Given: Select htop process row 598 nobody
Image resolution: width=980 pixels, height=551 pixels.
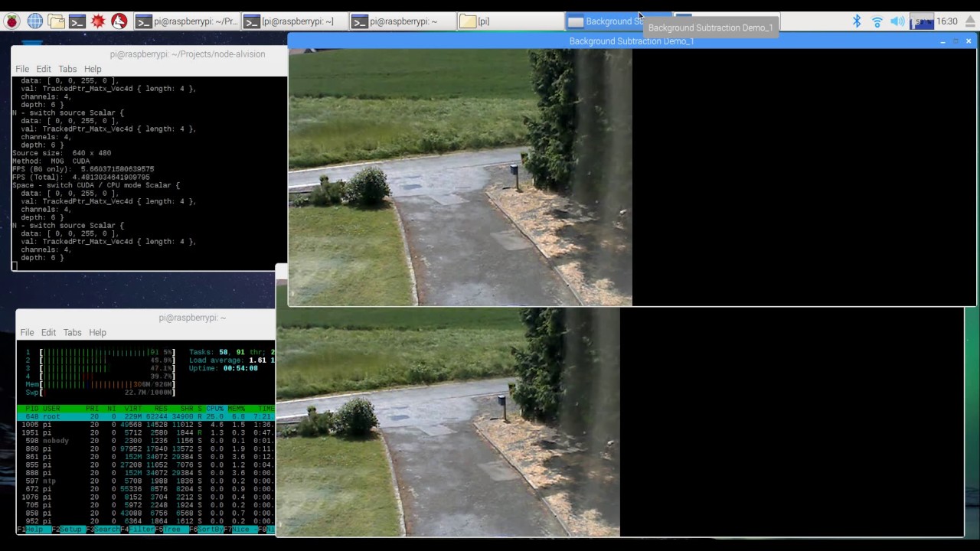Looking at the screenshot, I should 145,441.
